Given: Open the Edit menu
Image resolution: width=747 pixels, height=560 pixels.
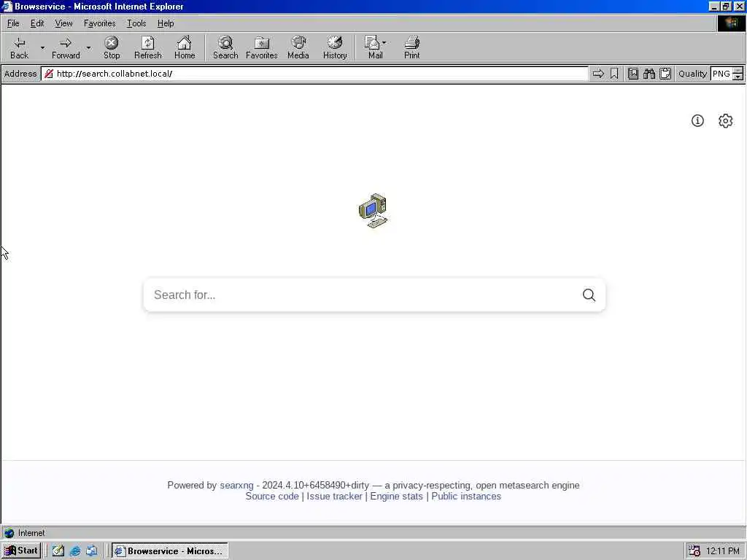Looking at the screenshot, I should (x=37, y=23).
